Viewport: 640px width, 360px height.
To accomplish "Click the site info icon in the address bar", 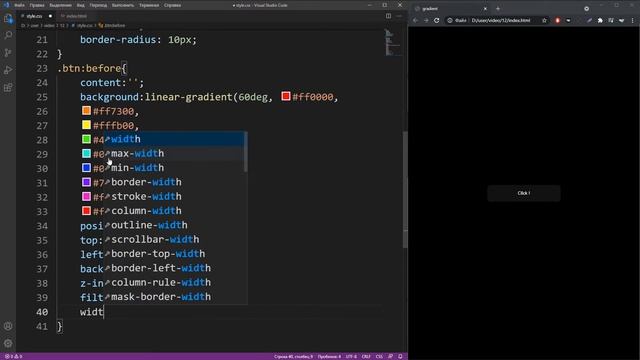I will (450, 20).
